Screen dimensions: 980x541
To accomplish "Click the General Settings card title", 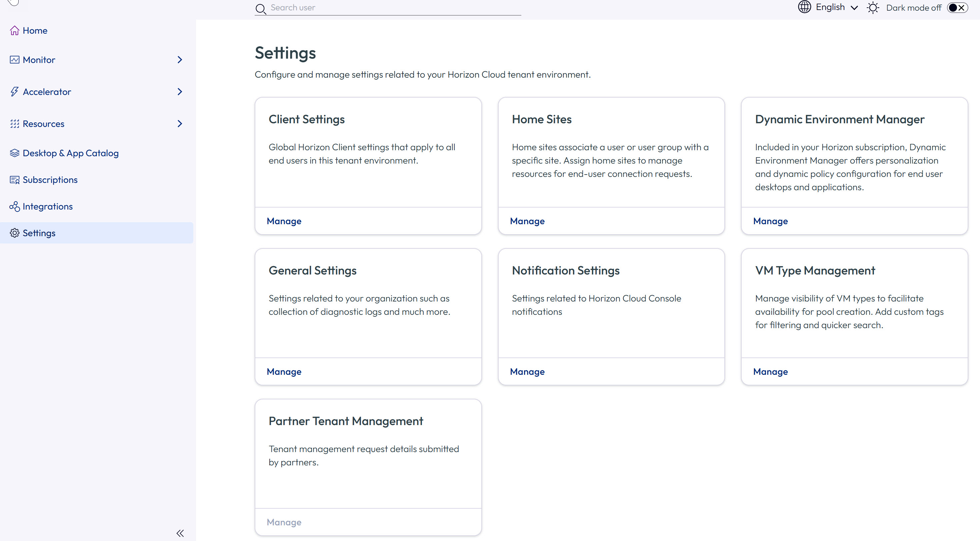I will [x=312, y=270].
